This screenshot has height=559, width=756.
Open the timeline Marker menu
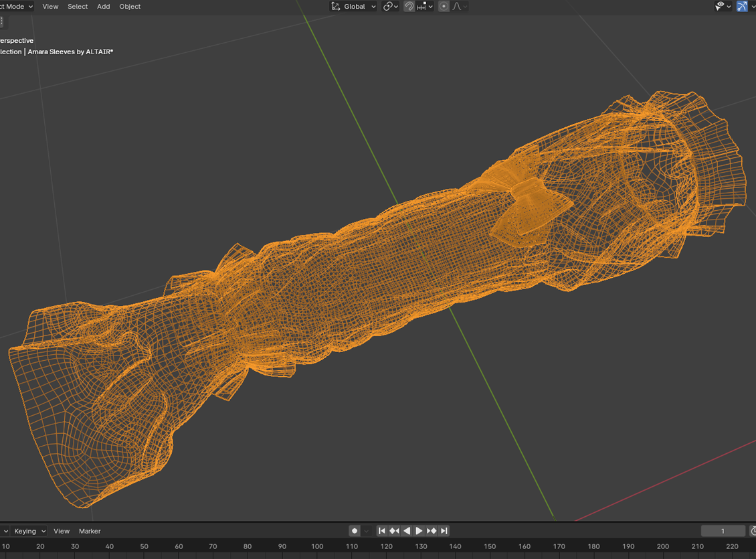(90, 531)
